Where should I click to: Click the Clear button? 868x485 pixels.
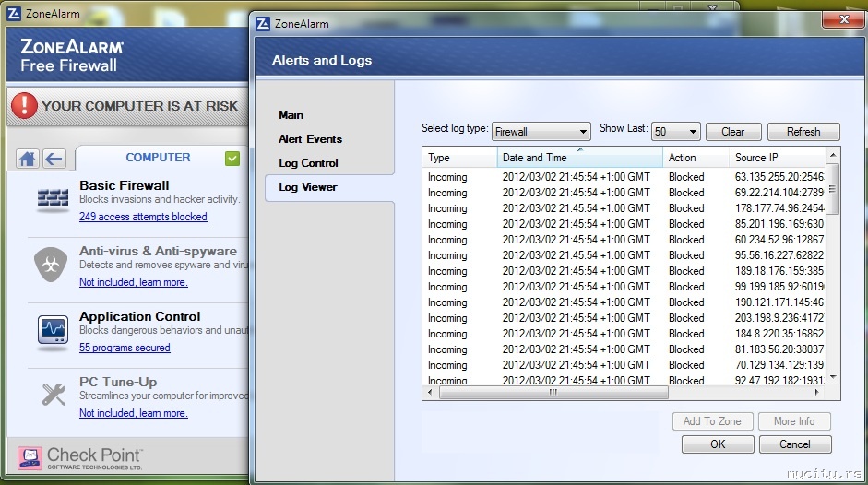coord(733,132)
